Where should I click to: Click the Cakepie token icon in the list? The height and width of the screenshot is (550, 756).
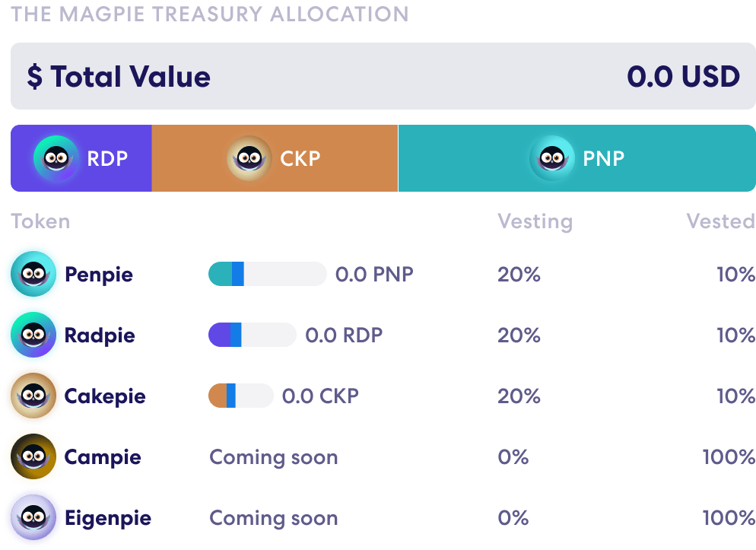click(x=33, y=396)
